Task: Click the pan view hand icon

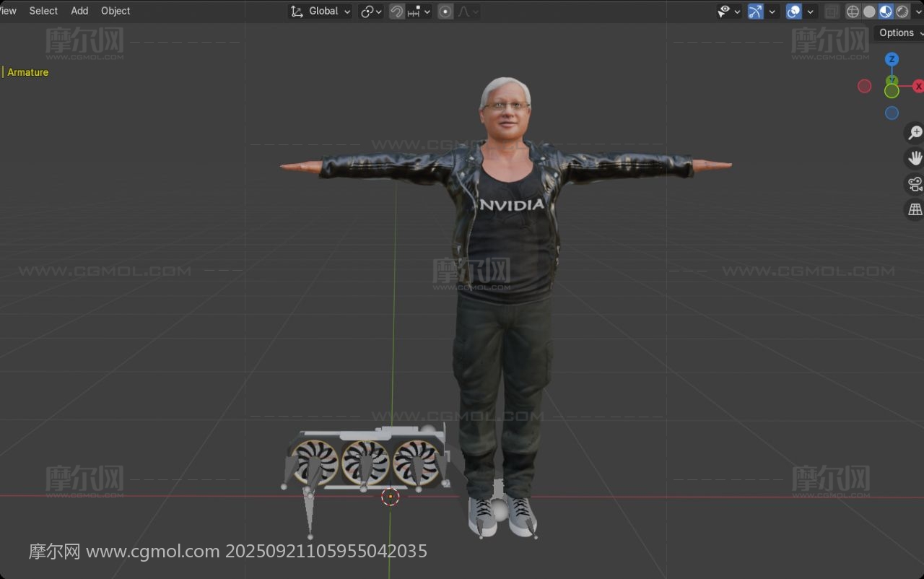Action: tap(915, 158)
